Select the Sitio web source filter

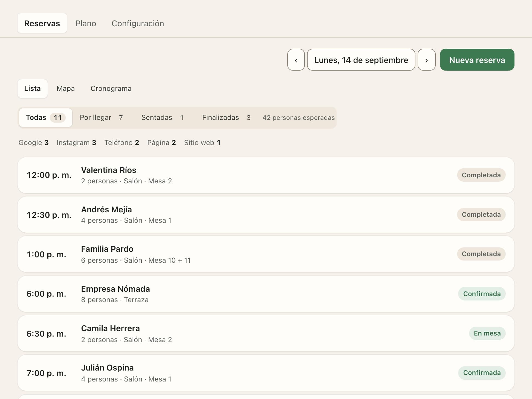point(202,143)
